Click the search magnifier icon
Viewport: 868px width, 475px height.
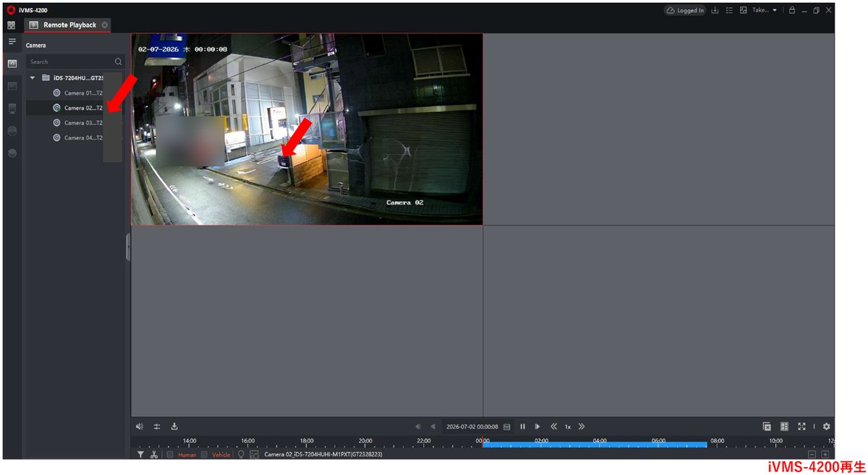(119, 61)
